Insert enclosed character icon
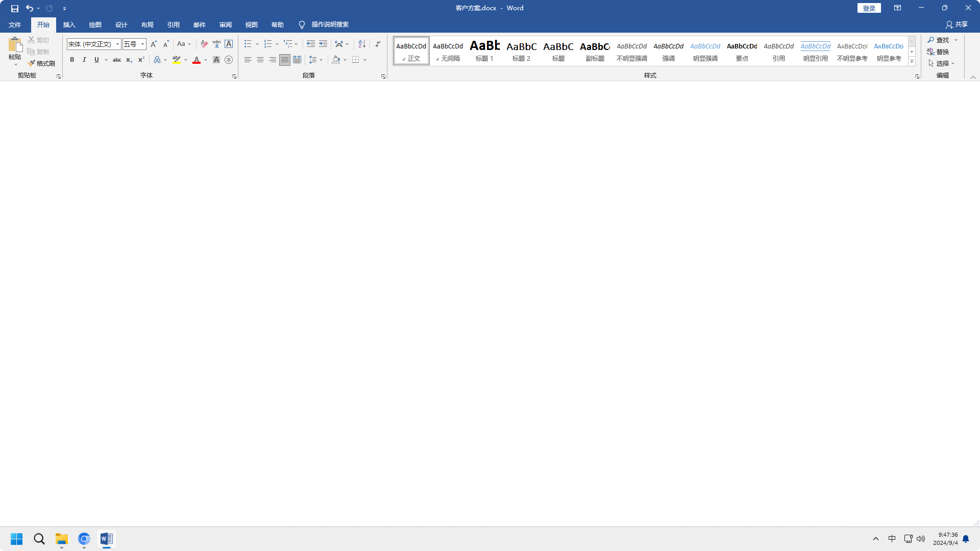980x551 pixels. point(229,60)
